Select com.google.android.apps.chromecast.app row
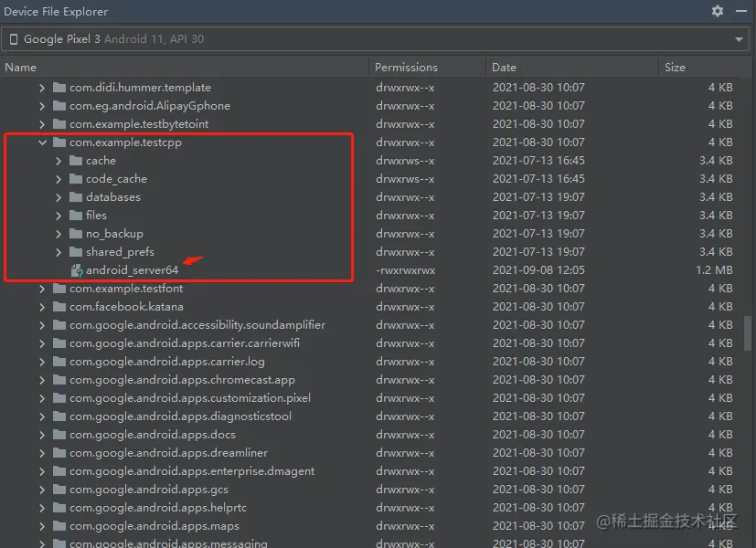This screenshot has width=756, height=548. 376,380
